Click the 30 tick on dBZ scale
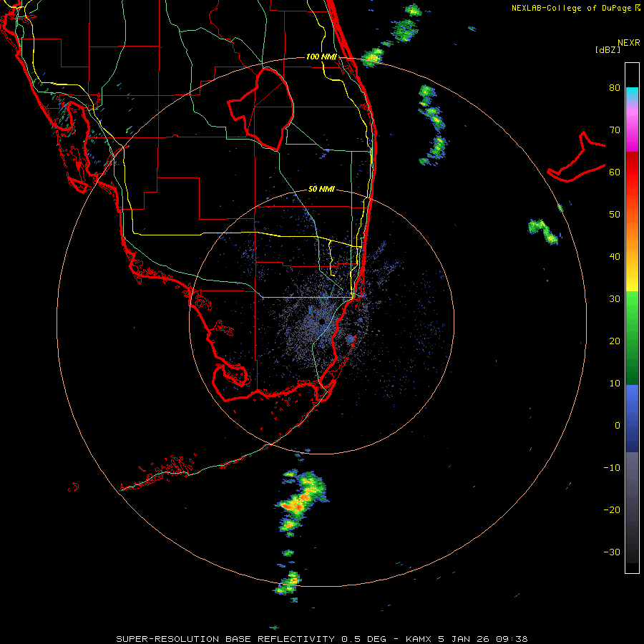The width and height of the screenshot is (644, 644). click(x=615, y=298)
